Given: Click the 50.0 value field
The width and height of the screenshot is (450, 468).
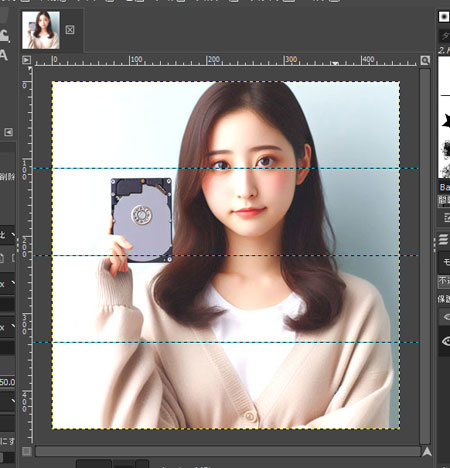Looking at the screenshot, I should click(x=7, y=382).
